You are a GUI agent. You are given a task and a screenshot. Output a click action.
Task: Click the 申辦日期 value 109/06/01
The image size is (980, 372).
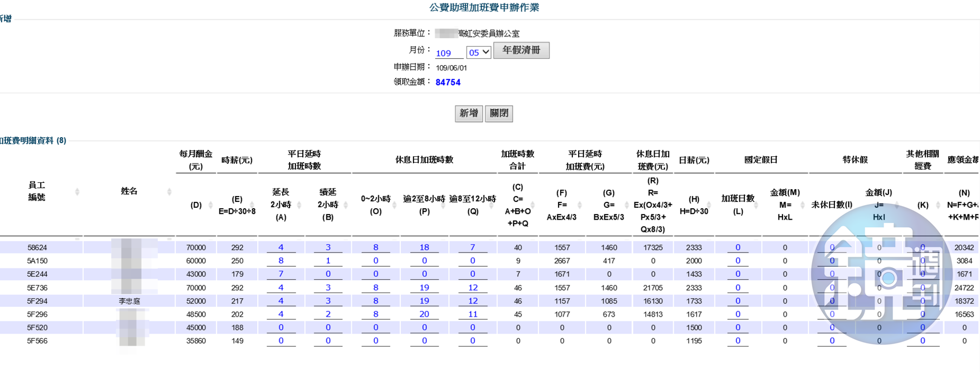451,68
